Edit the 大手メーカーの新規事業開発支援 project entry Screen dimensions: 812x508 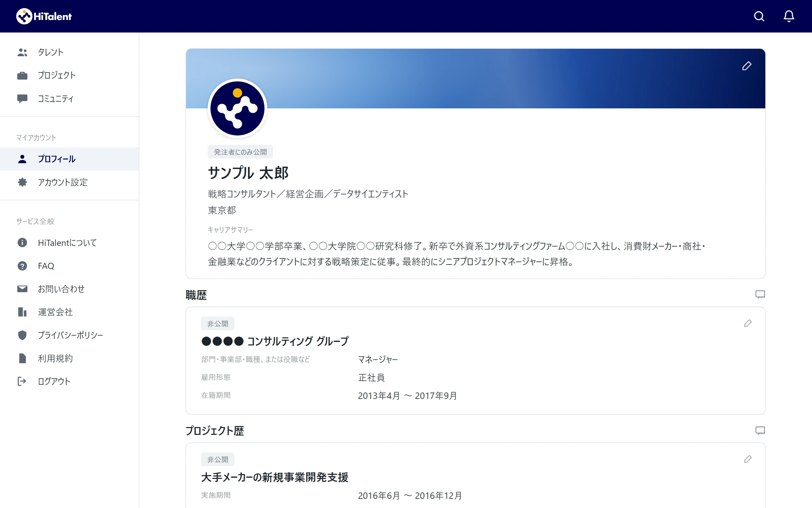(x=748, y=459)
